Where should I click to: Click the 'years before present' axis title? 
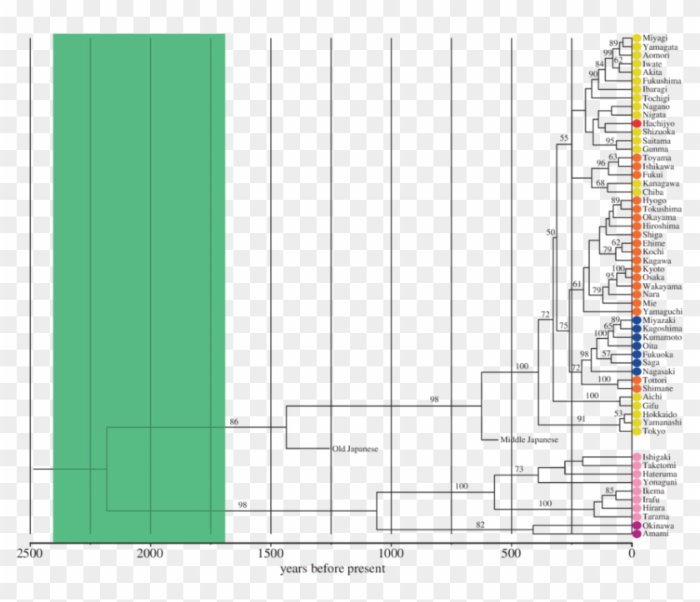click(332, 569)
